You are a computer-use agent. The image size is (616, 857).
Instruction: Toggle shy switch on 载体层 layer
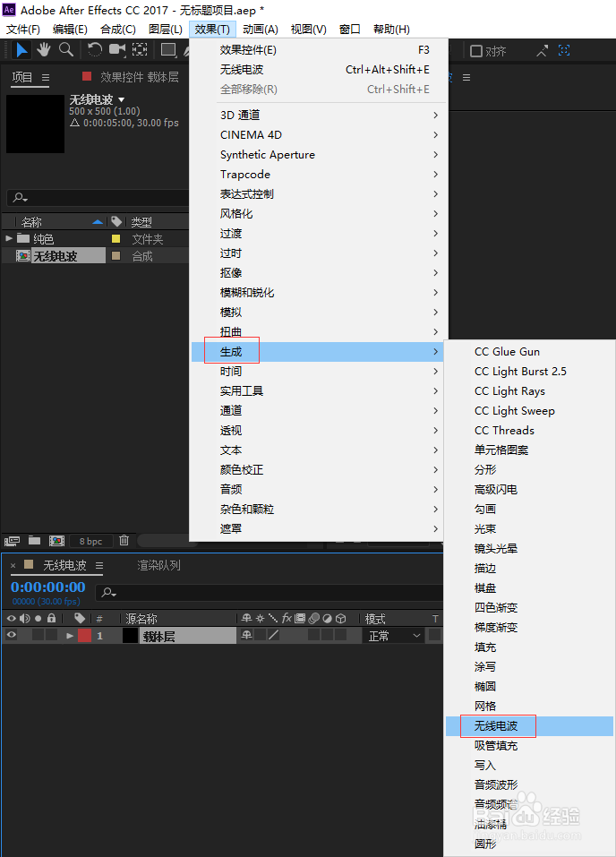coord(246,635)
